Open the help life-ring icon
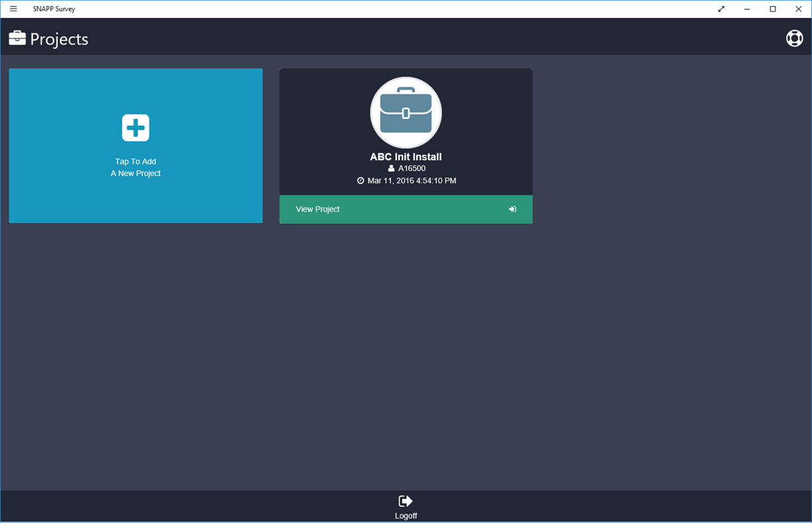 tap(794, 39)
